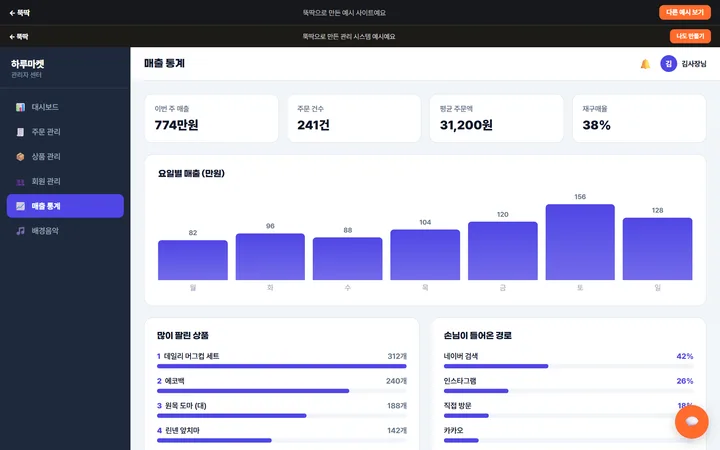Screen dimensions: 720x450
Task: Click the 대시보드 sidebar icon
Action: pos(20,107)
